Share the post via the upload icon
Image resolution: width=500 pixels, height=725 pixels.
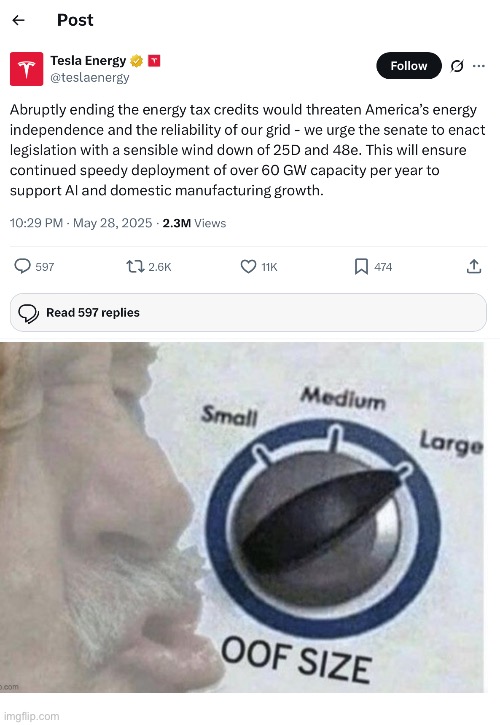click(474, 266)
